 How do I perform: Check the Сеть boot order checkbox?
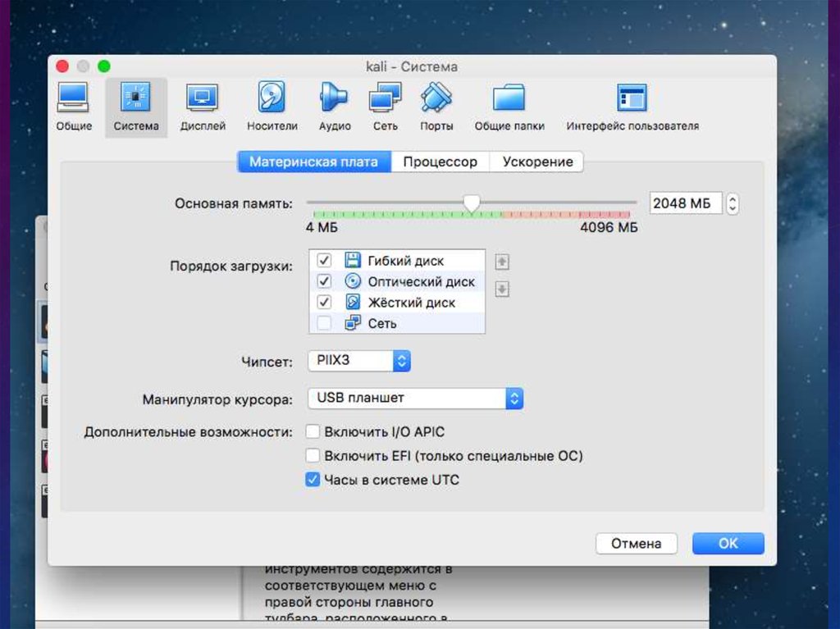(324, 323)
